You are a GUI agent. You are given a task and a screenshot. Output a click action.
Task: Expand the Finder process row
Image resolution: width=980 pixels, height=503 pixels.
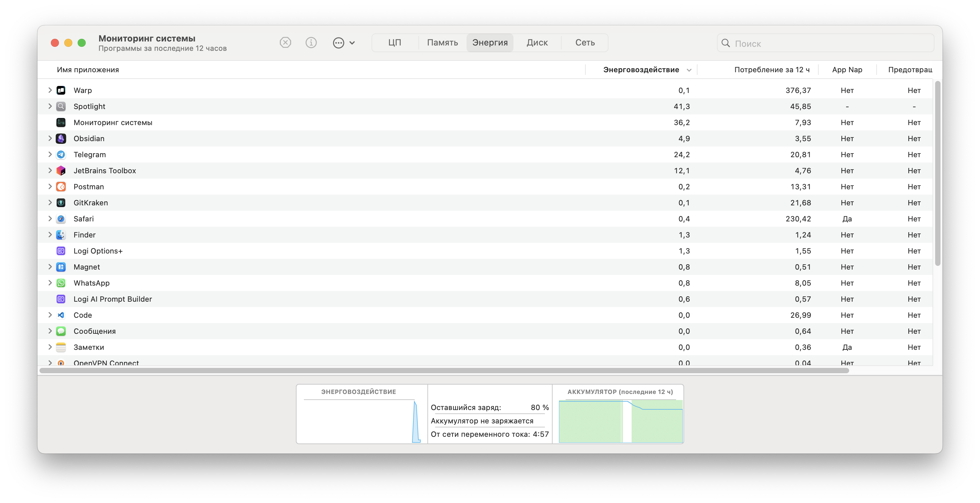[50, 234]
